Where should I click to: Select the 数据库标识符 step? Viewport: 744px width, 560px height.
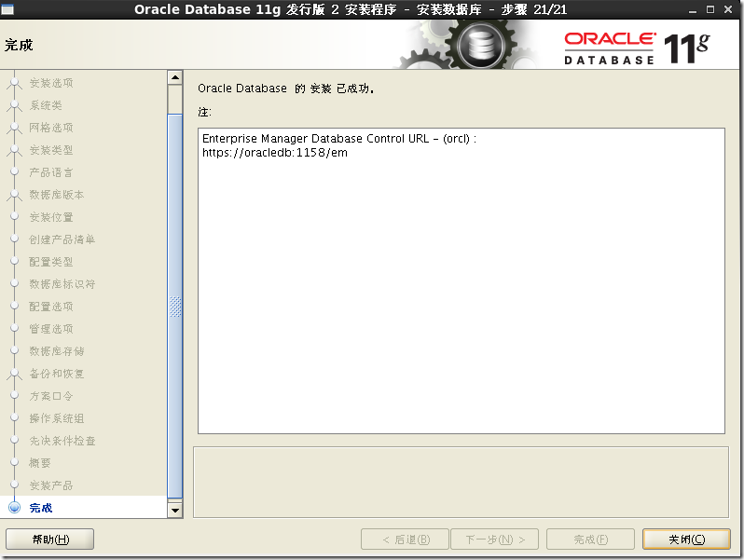coord(62,284)
